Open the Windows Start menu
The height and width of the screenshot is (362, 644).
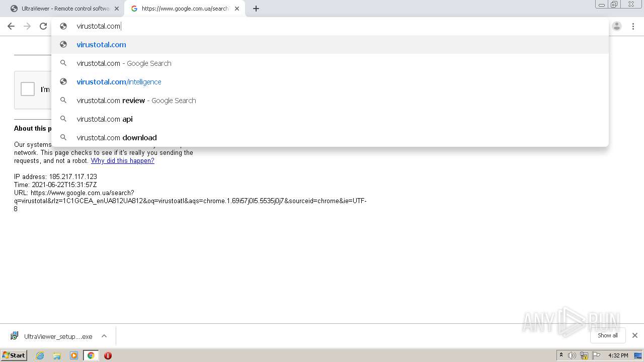tap(14, 355)
